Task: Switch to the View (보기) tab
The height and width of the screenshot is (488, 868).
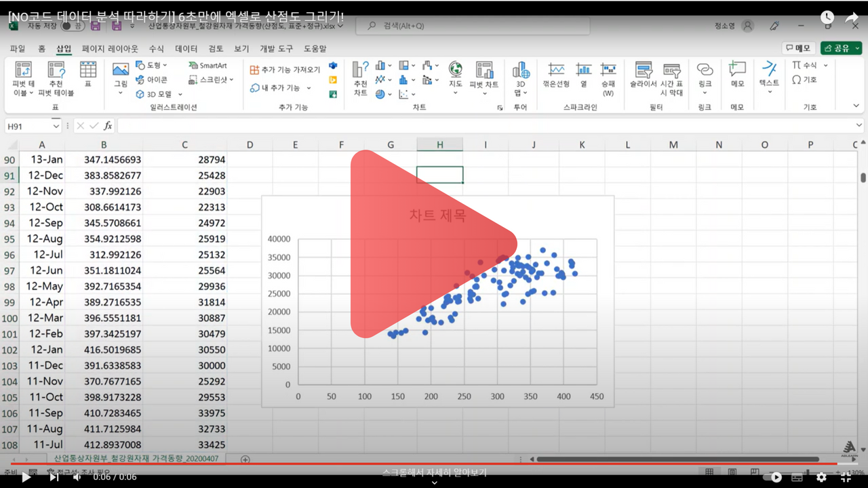Action: pos(241,49)
